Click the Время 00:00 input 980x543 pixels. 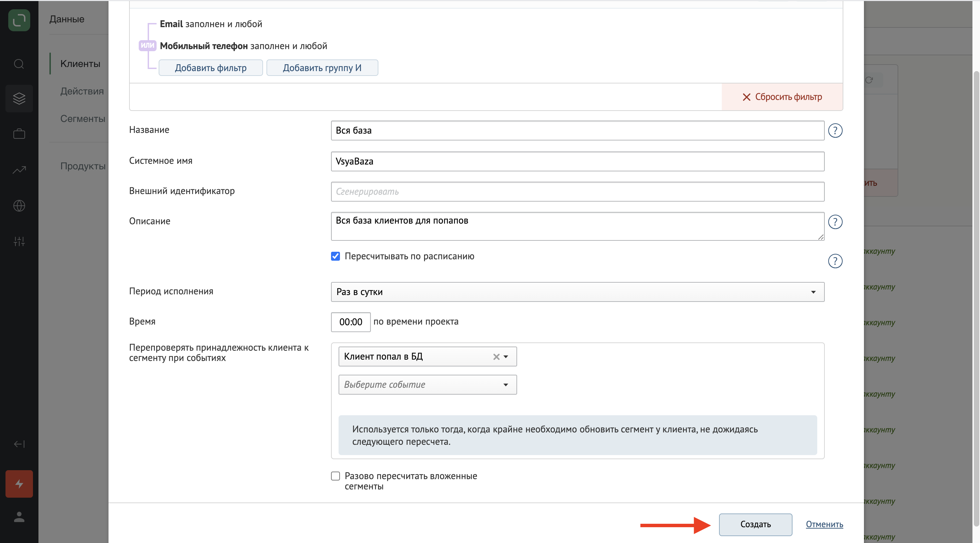click(x=350, y=321)
